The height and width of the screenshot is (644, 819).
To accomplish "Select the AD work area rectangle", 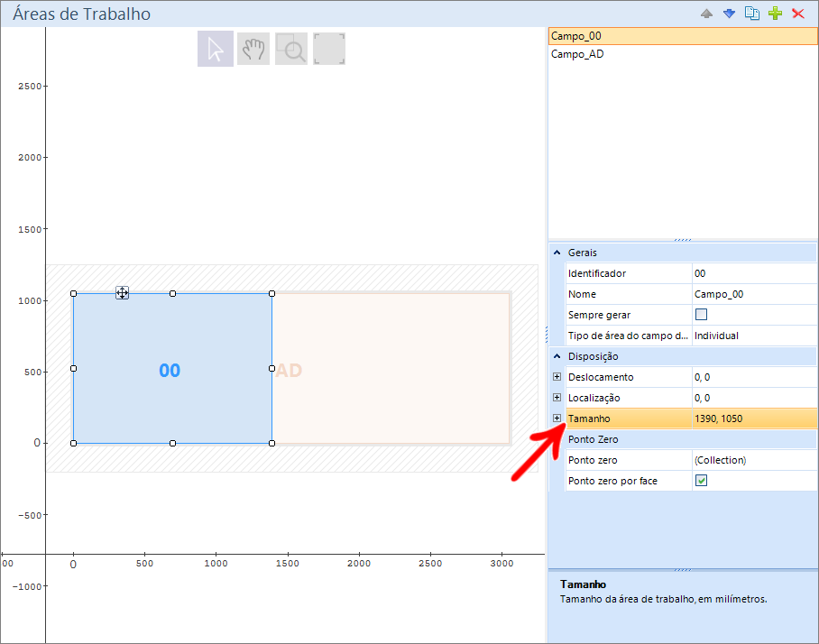I will (391, 369).
